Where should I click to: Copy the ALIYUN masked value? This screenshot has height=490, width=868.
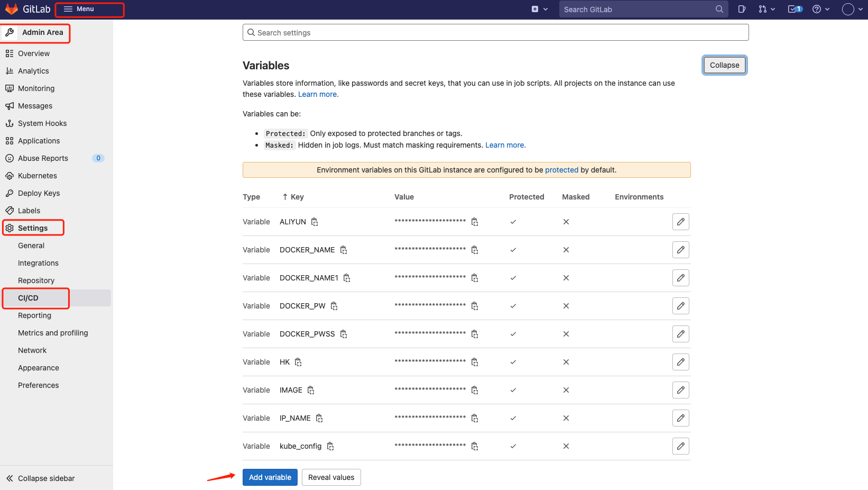coord(475,222)
